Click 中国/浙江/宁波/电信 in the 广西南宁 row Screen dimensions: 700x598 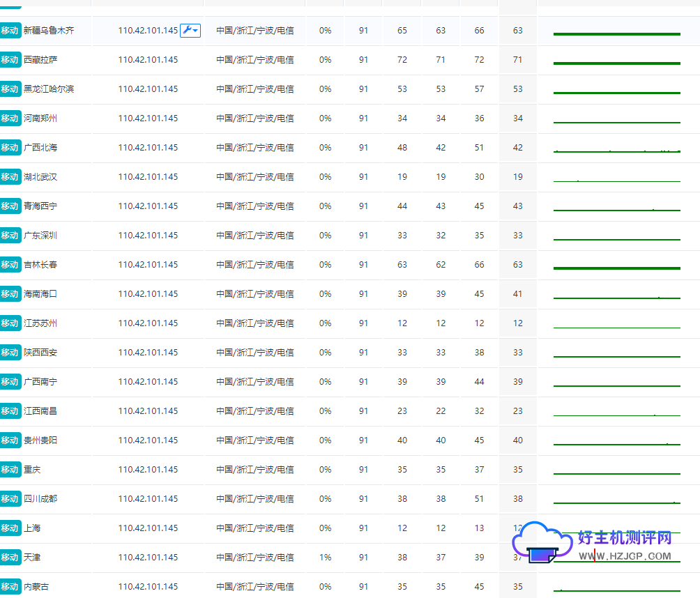pos(254,382)
